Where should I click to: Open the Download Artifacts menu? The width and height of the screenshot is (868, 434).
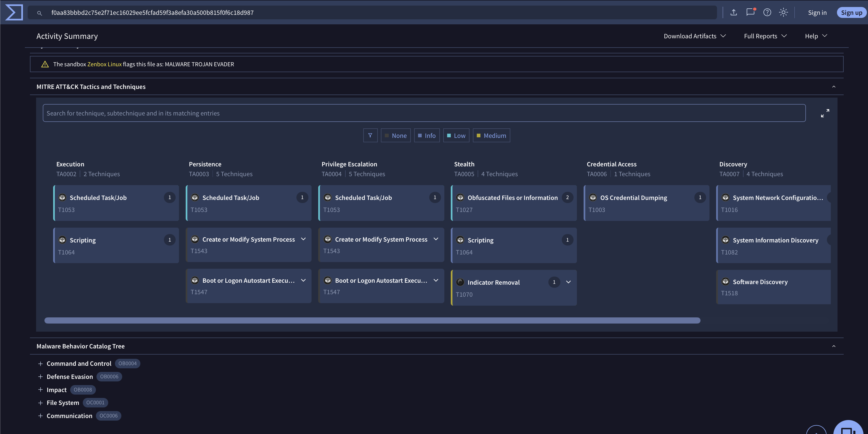(x=695, y=36)
